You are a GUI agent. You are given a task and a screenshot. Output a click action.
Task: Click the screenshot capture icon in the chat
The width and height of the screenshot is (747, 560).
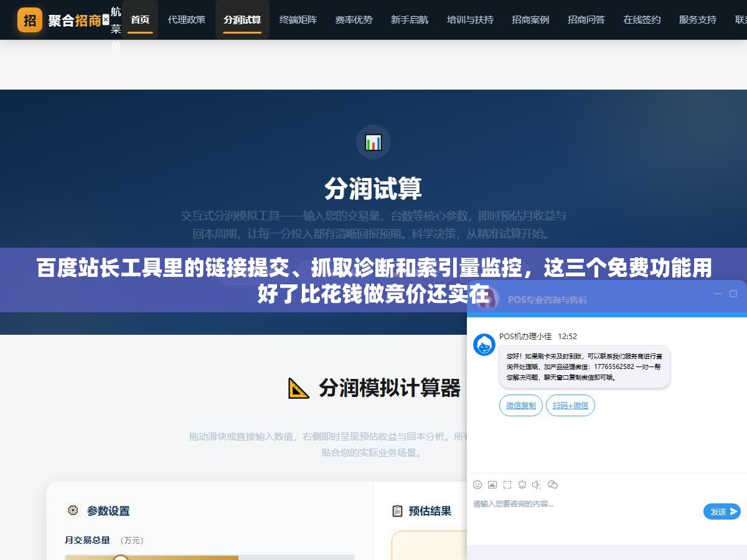[x=507, y=484]
